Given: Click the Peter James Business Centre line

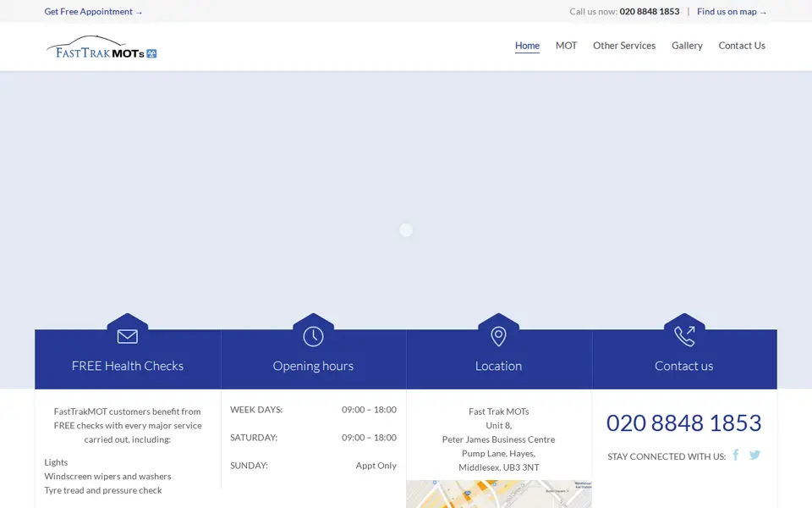Looking at the screenshot, I should 498,439.
